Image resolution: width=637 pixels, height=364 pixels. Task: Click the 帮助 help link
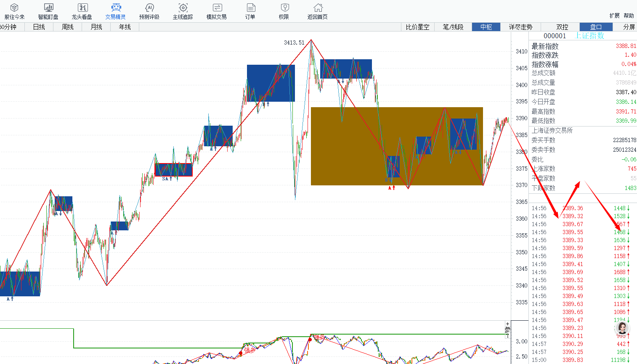pyautogui.click(x=629, y=16)
